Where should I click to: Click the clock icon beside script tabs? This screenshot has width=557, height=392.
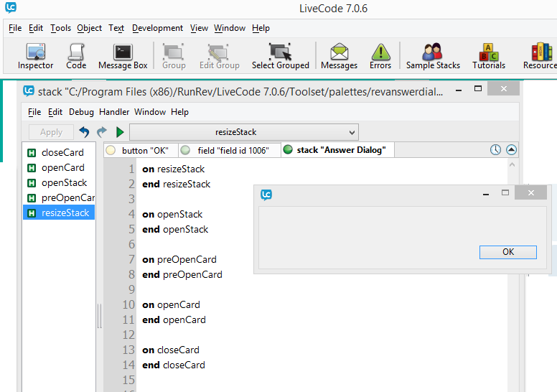tap(495, 150)
